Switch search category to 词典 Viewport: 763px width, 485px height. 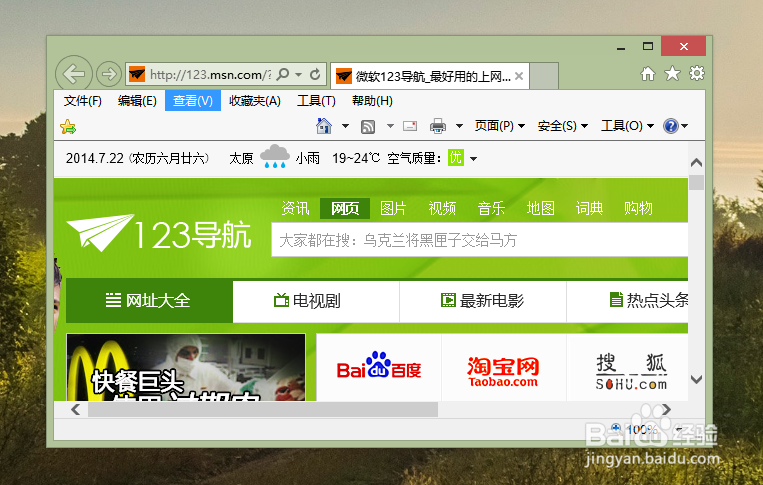589,208
